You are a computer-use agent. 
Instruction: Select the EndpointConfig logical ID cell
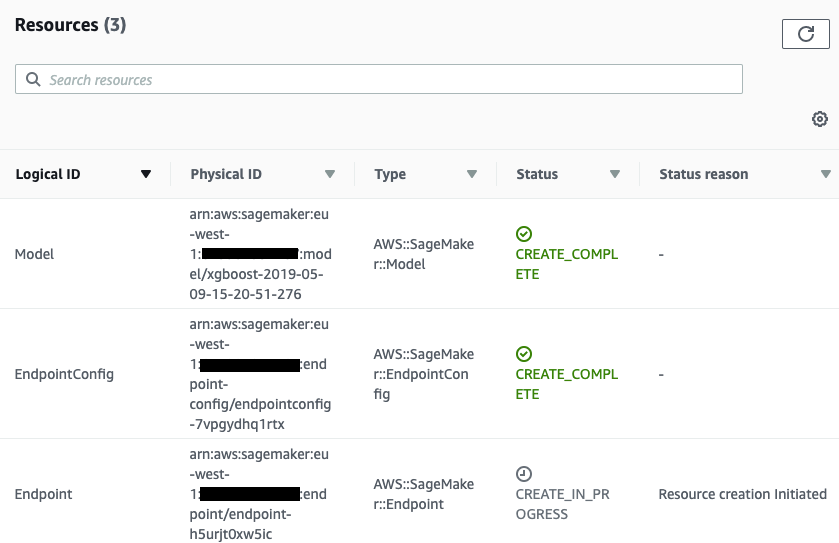(64, 374)
